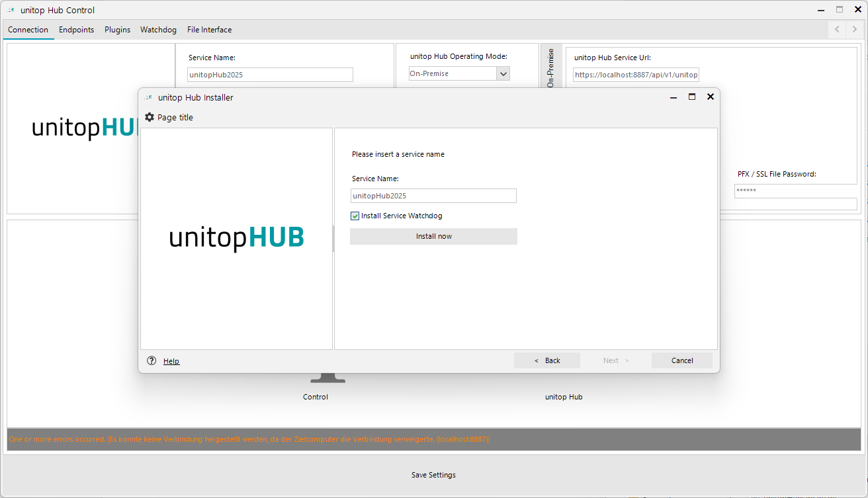
Task: Click the Help question mark icon
Action: 152,360
